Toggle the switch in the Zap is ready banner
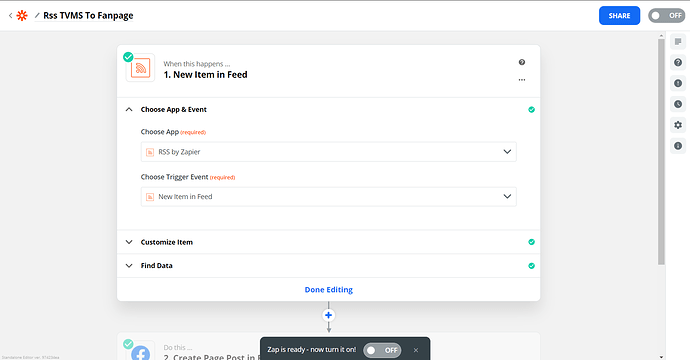 coord(382,350)
